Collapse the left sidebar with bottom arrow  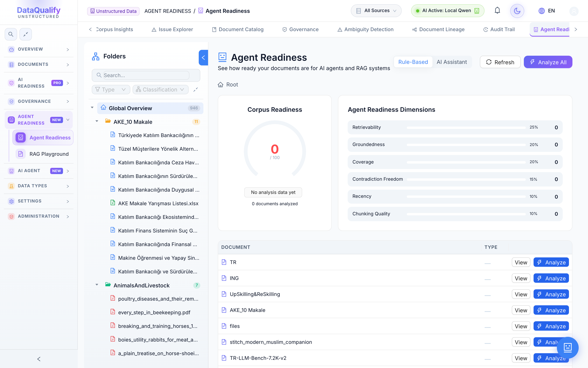coord(39,359)
